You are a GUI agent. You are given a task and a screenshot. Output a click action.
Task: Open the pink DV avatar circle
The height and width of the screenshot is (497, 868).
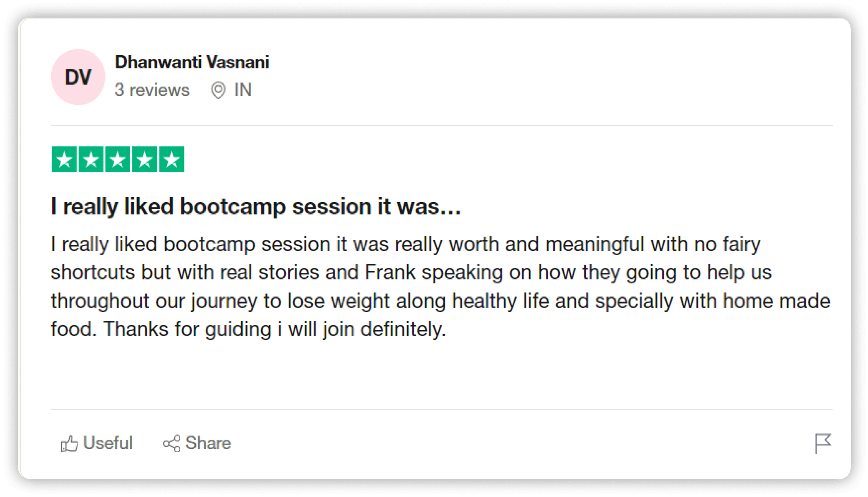[78, 77]
